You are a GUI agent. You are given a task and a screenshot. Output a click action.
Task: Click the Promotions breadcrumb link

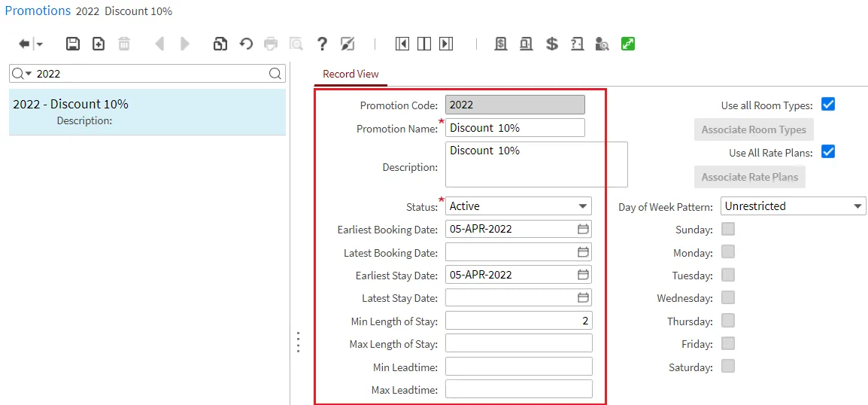click(38, 11)
